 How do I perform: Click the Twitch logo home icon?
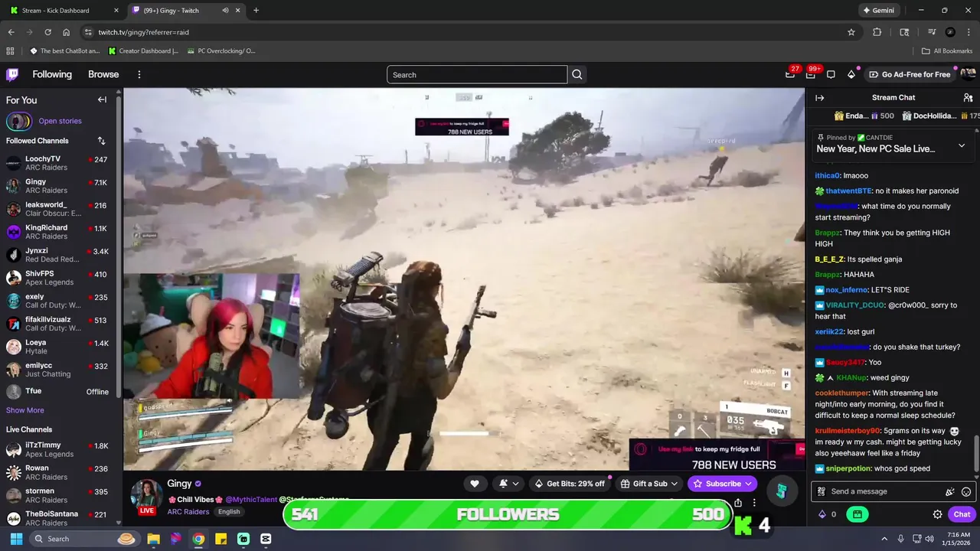[x=12, y=74]
